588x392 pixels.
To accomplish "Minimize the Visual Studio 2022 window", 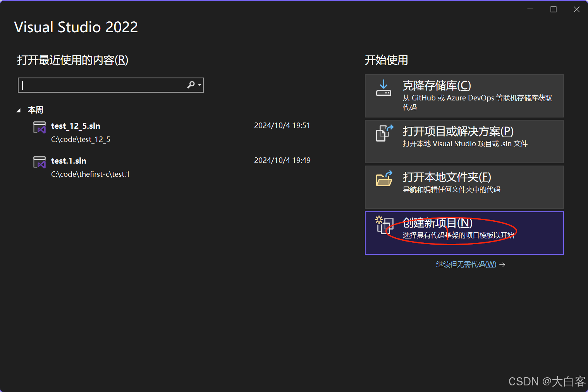I will pos(530,9).
